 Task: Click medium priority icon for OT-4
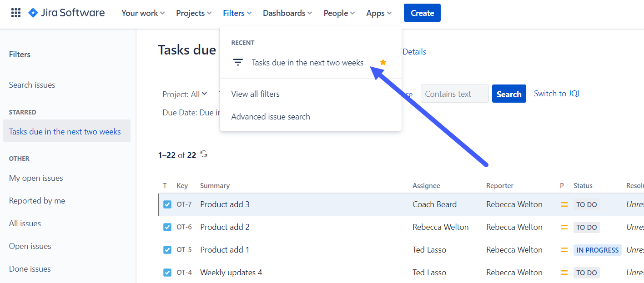(x=564, y=273)
